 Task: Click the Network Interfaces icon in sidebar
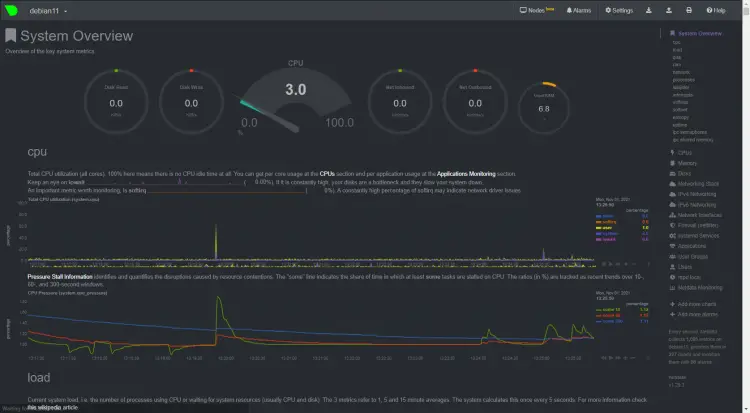coord(673,215)
